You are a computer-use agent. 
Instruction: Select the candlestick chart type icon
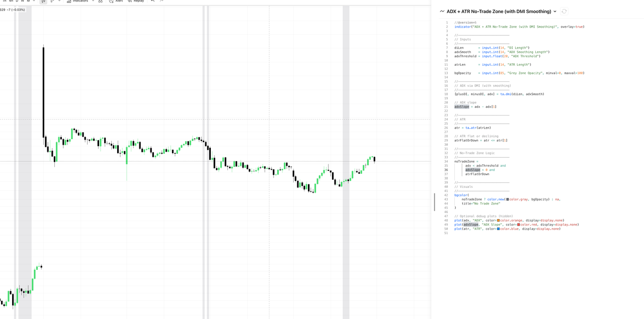[43, 1]
